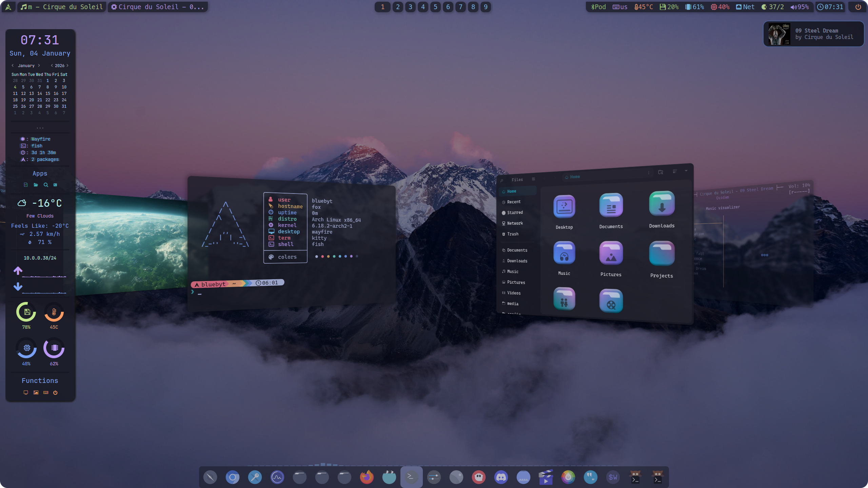868x488 pixels.
Task: Click the power icon in the sidebar Functions
Action: click(x=55, y=392)
